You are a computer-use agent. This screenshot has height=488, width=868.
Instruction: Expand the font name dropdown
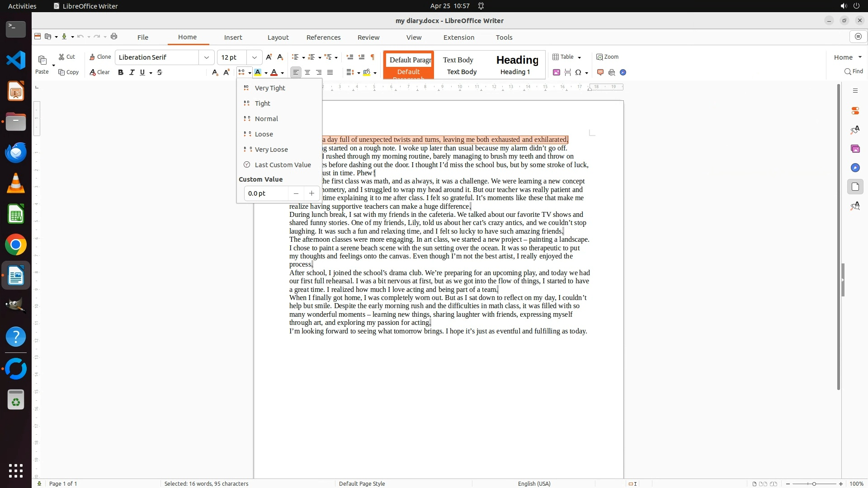(207, 57)
